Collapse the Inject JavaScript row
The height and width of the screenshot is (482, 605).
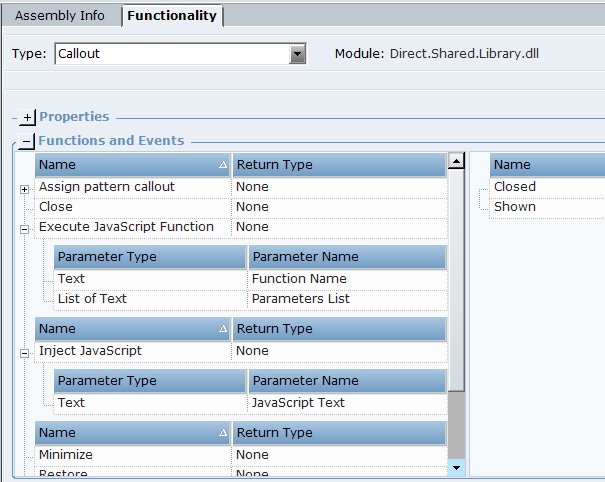point(25,352)
